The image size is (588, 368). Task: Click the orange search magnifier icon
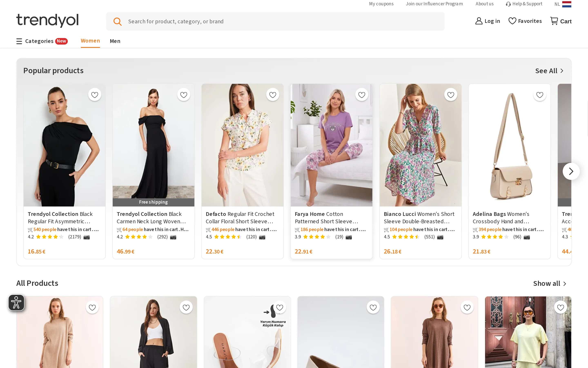point(117,21)
